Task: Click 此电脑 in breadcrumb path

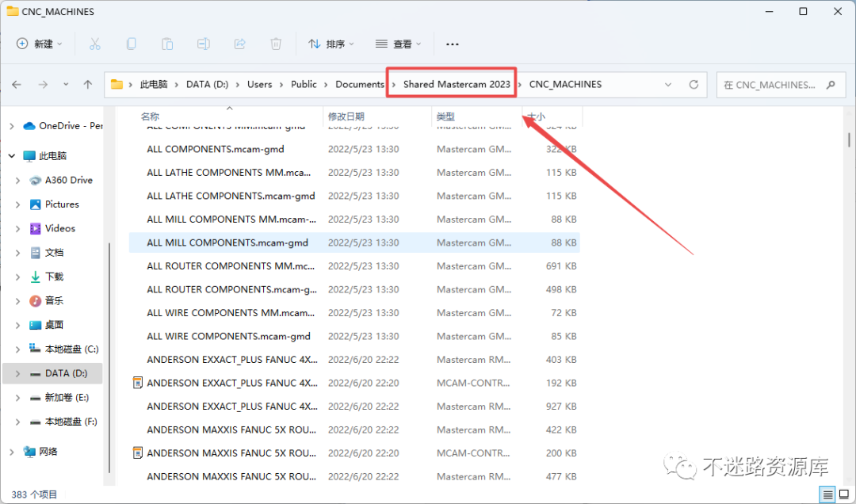Action: (154, 85)
